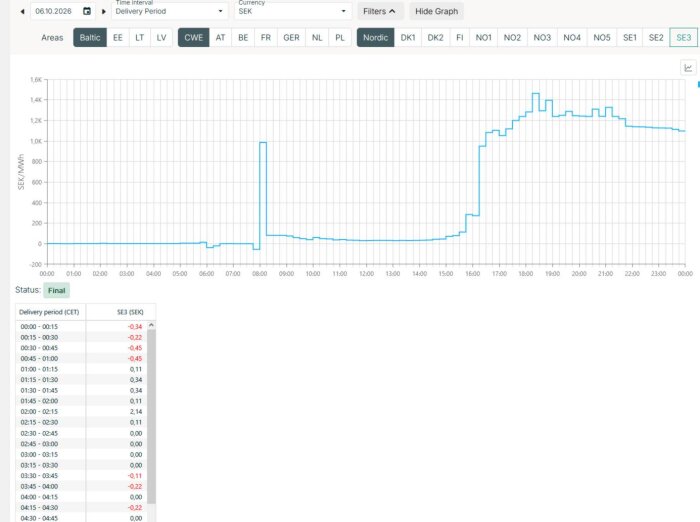This screenshot has height=522, width=700.
Task: Deselect the highlighted SE3 area
Action: point(683,38)
